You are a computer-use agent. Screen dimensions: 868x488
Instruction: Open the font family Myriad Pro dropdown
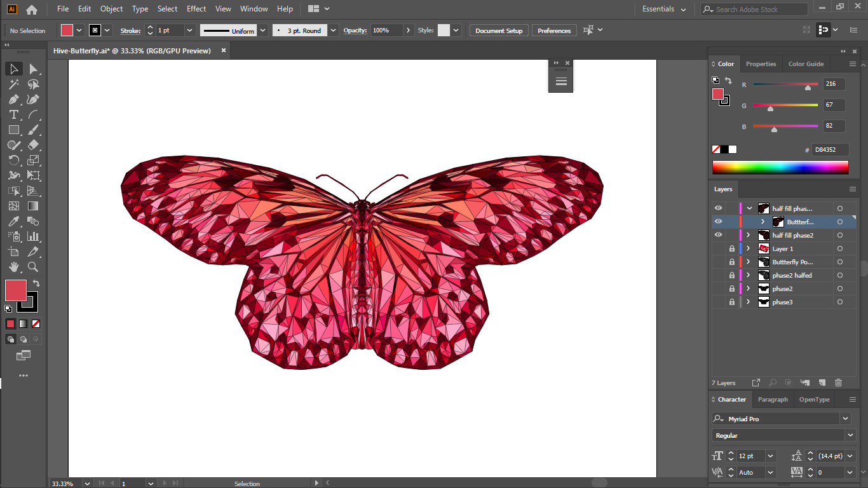pos(845,419)
